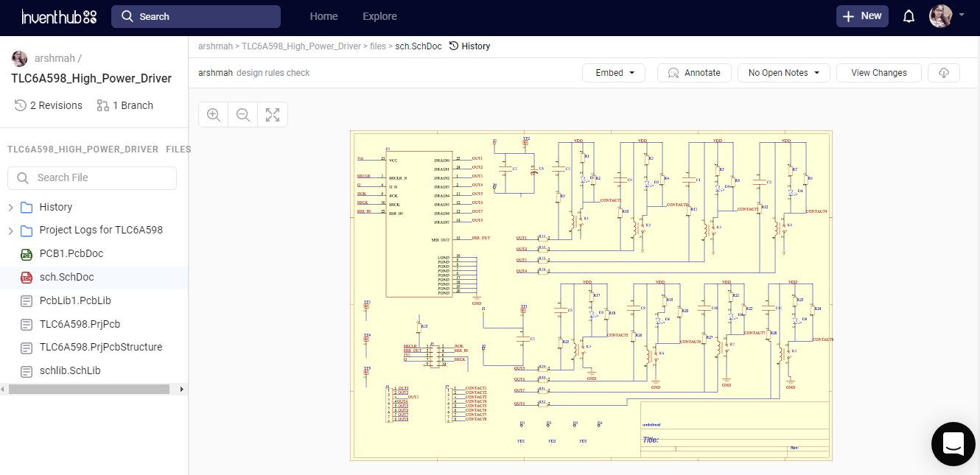980x475 pixels.
Task: Click the PCB1.PcbDoc file icon
Action: [27, 254]
